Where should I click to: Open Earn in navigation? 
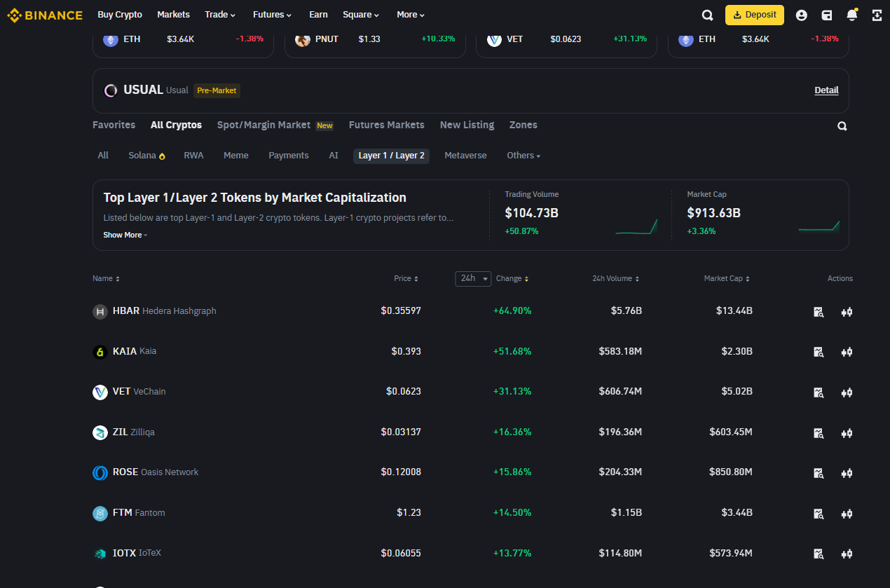pyautogui.click(x=318, y=15)
